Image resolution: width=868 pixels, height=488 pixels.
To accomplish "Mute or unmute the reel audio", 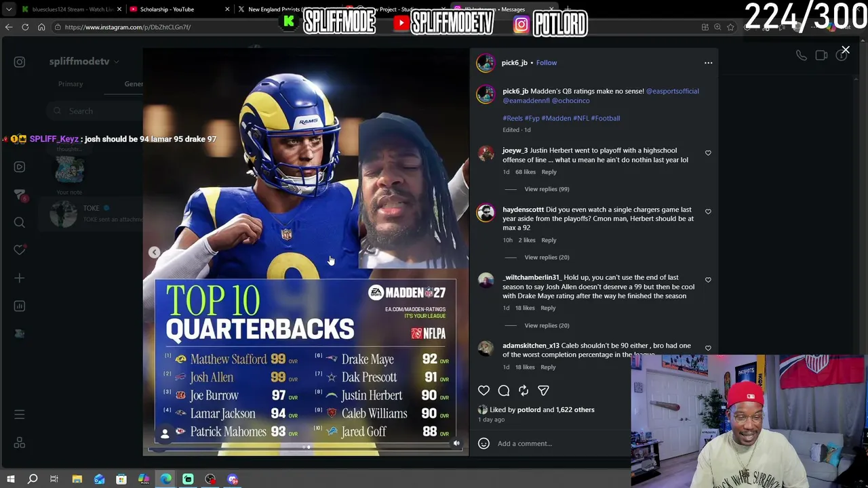I will pyautogui.click(x=456, y=443).
